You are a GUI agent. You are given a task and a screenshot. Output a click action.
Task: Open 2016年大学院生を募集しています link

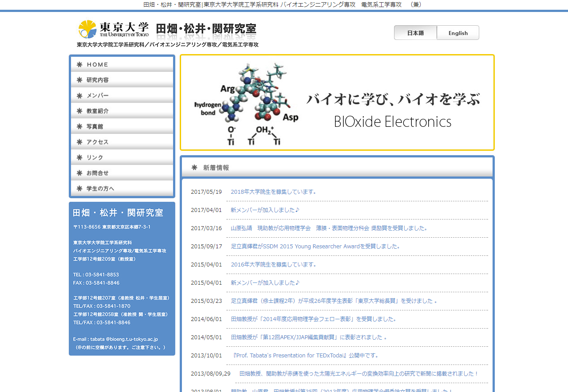[274, 265]
